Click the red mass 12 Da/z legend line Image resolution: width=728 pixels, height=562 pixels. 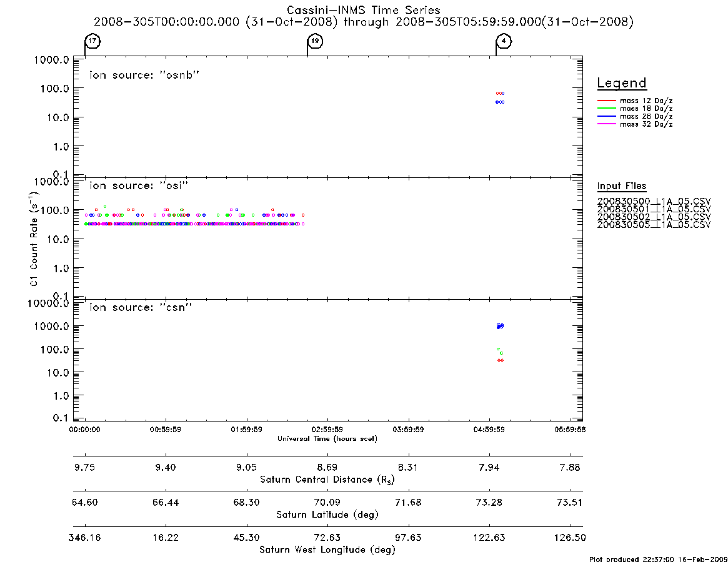tap(606, 101)
